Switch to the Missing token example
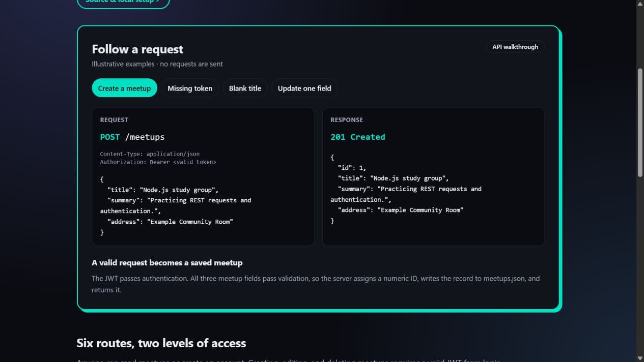Screen dimensions: 644x362 click(x=190, y=88)
